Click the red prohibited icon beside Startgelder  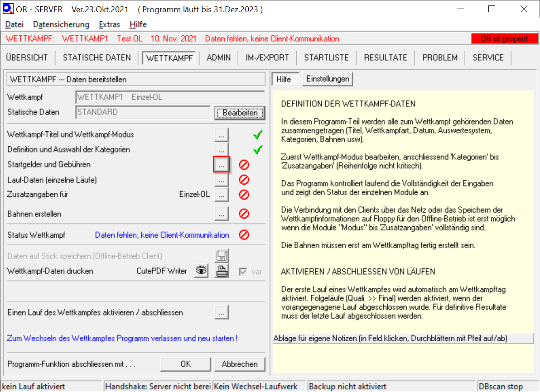coord(244,165)
